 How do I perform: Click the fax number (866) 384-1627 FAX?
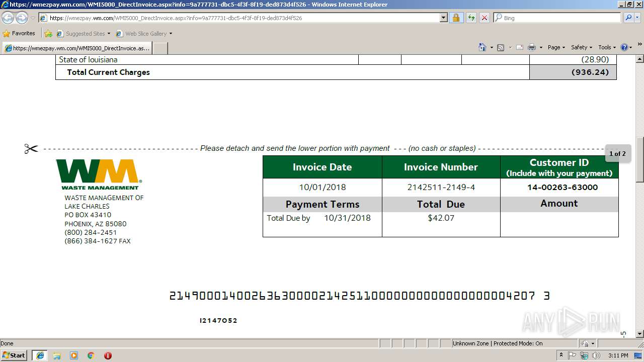point(98,241)
